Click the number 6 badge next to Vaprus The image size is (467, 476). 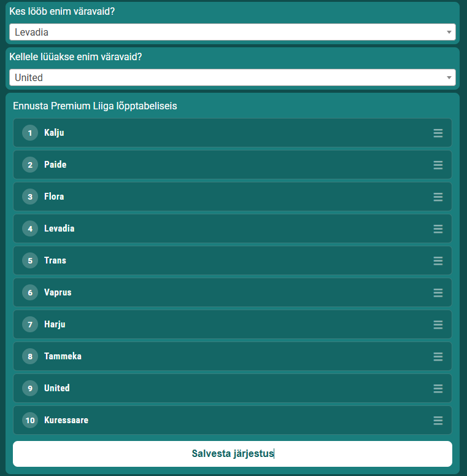30,292
